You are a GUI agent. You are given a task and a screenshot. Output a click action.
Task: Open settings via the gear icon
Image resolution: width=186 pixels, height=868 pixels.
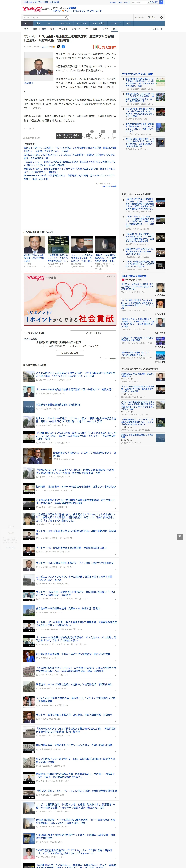click(161, 18)
